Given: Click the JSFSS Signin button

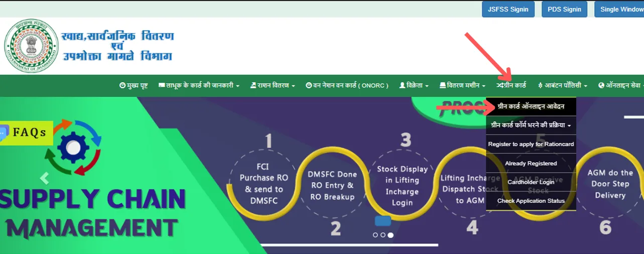Looking at the screenshot, I should (508, 9).
